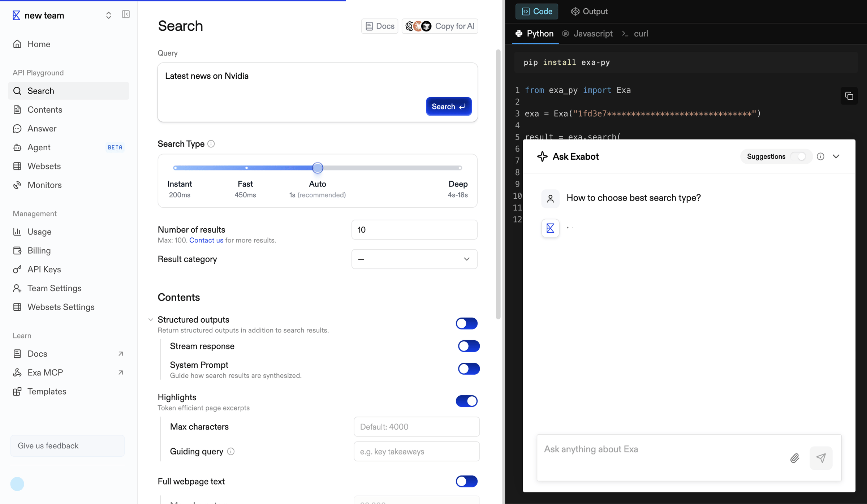Viewport: 867px width, 504px height.
Task: Click the Max characters input
Action: (417, 427)
